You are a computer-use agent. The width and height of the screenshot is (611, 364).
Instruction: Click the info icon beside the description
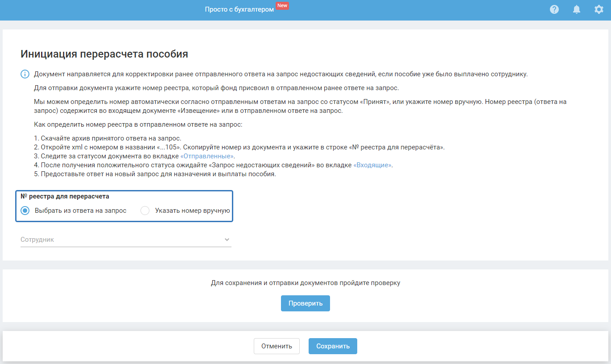click(x=25, y=74)
